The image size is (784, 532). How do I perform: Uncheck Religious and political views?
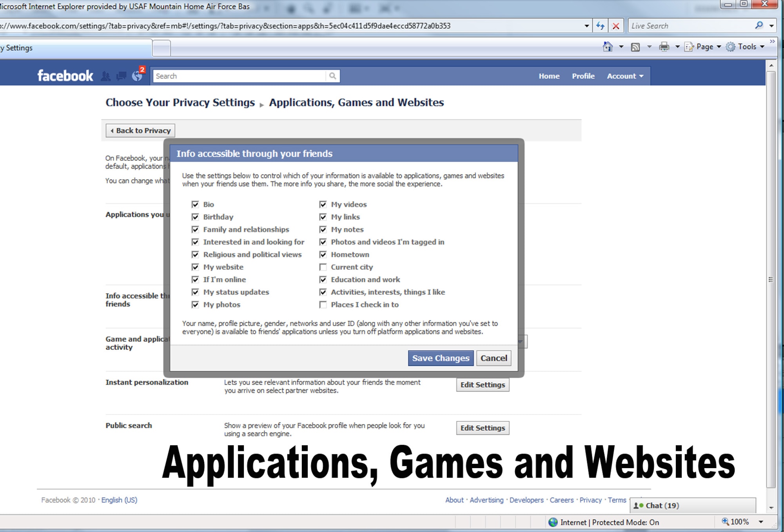[195, 254]
